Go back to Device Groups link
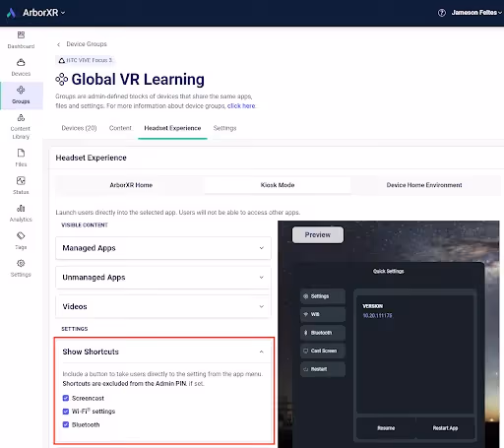Image resolution: width=504 pixels, height=448 pixels. (x=87, y=44)
